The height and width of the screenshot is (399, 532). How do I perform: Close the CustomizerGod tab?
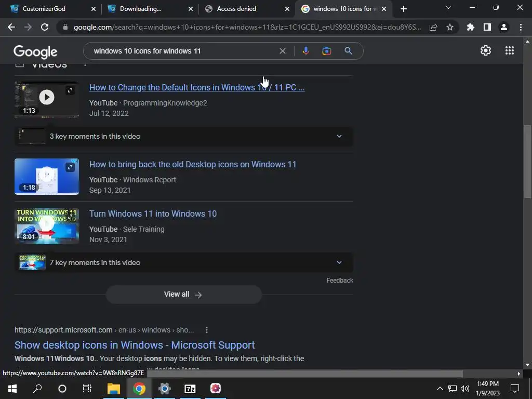[94, 9]
